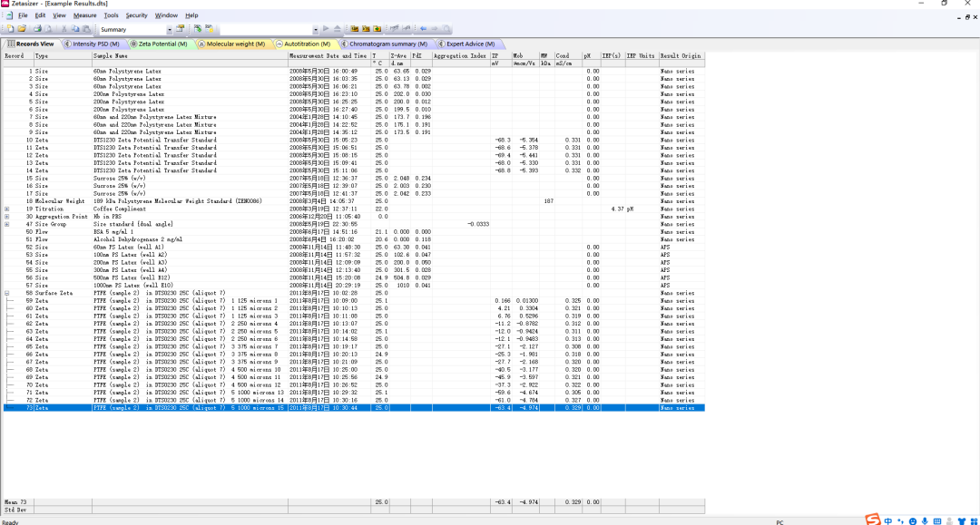980x525 pixels.
Task: Click the Print toolbar icon
Action: pos(37,29)
